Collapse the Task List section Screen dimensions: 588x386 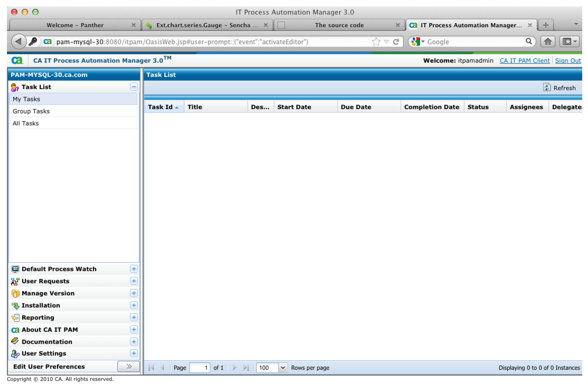point(133,87)
